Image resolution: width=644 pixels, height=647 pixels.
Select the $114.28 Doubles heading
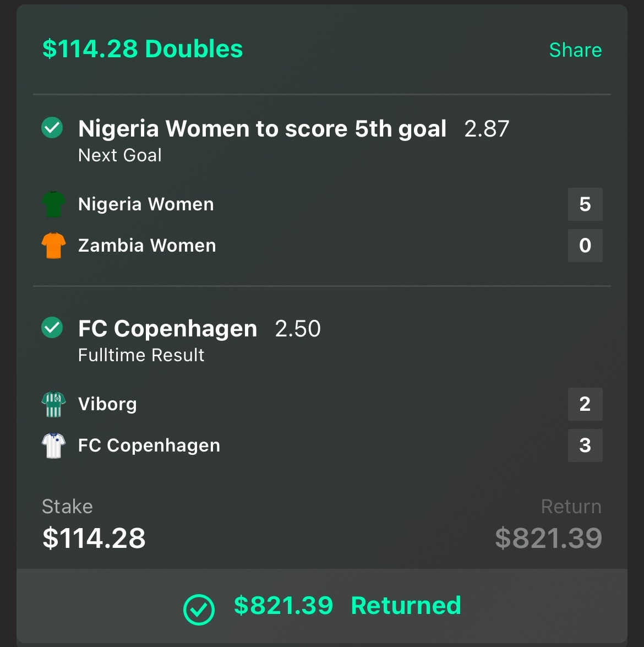point(143,48)
